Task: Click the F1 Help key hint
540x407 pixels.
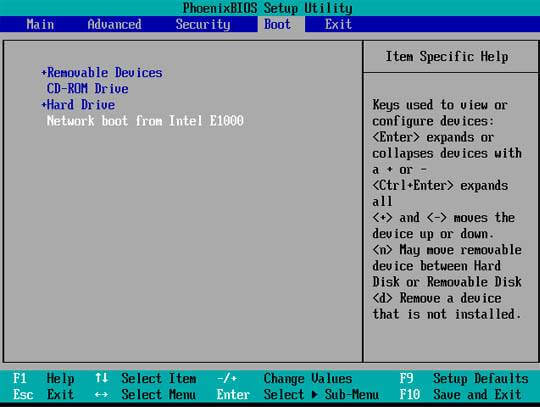Action: click(43, 378)
